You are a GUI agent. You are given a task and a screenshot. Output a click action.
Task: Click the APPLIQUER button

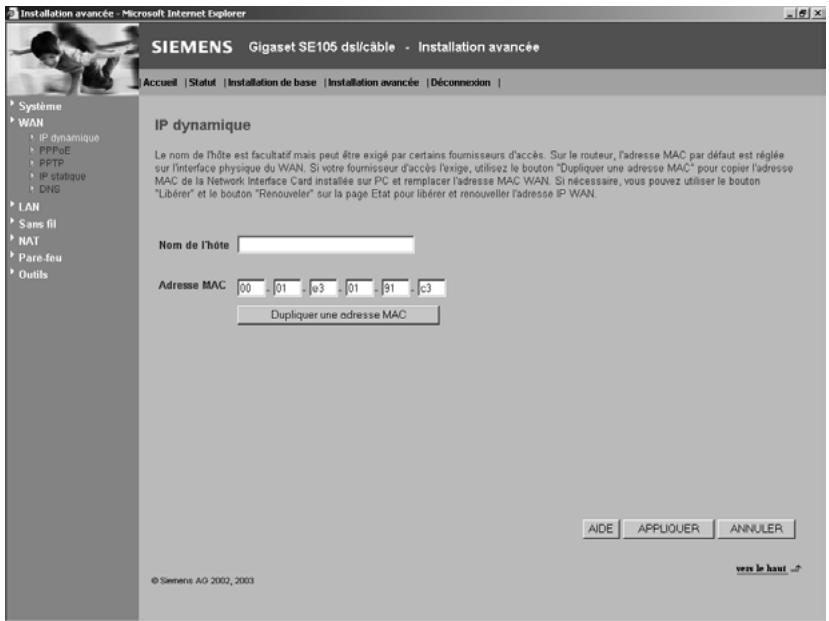tap(668, 529)
